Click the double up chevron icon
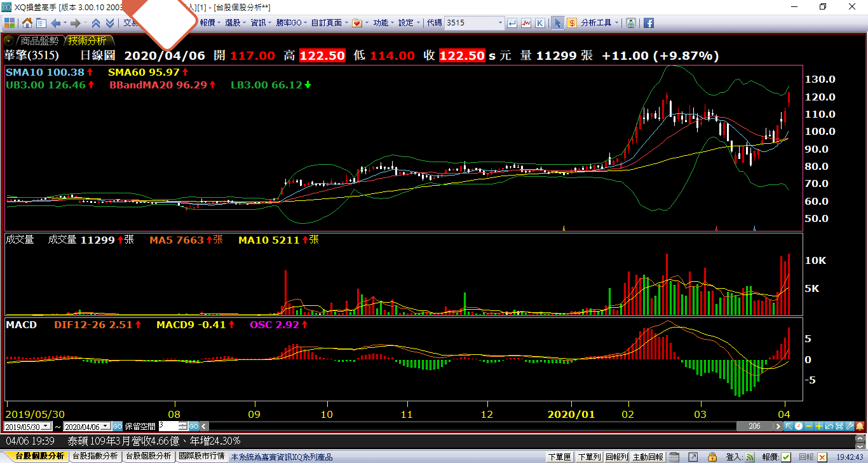Viewport: 868px width, 463px height. 96,23
